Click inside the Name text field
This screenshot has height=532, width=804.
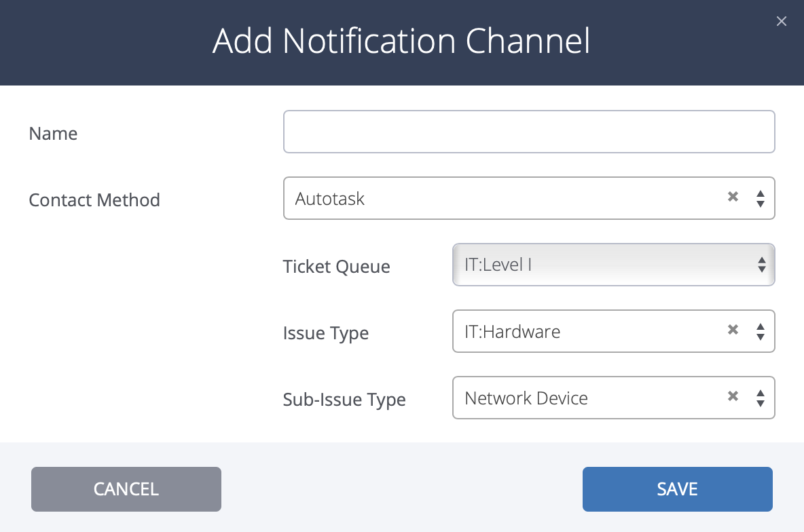[530, 131]
